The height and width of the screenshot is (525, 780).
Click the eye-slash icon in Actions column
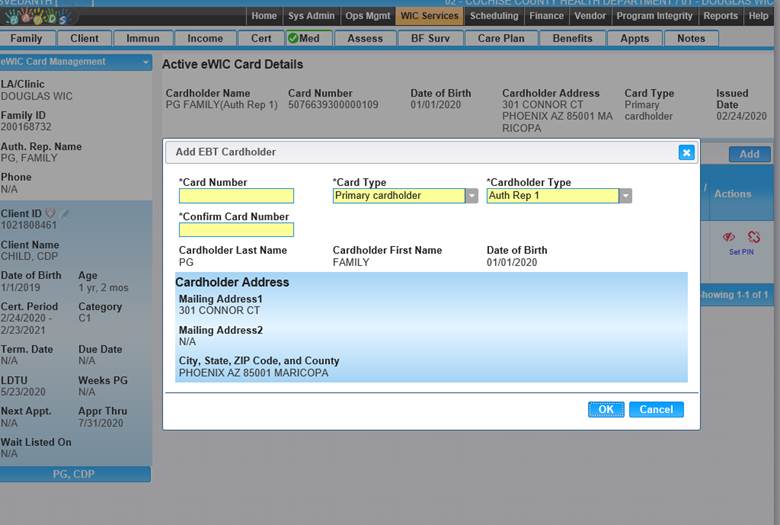tap(728, 237)
